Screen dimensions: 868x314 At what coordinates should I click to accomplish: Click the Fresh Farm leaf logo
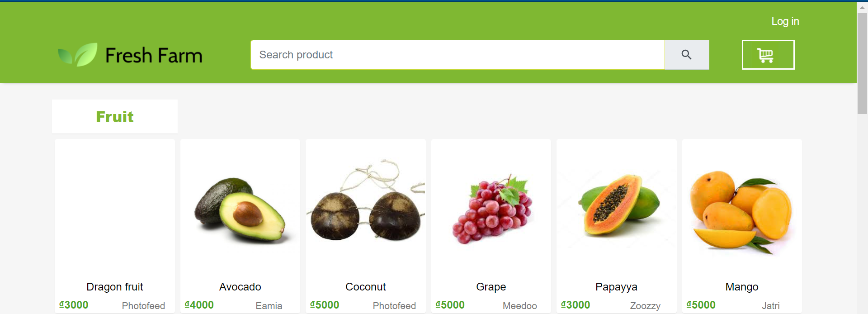tap(78, 55)
